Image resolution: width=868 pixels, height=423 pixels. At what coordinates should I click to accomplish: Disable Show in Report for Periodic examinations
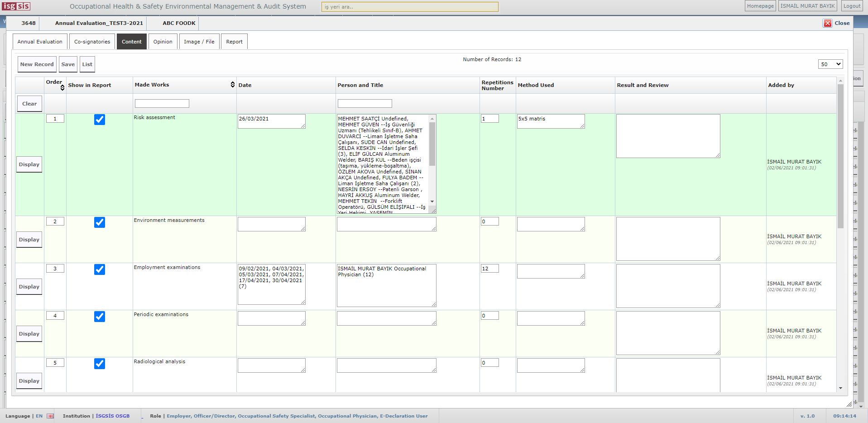[100, 317]
